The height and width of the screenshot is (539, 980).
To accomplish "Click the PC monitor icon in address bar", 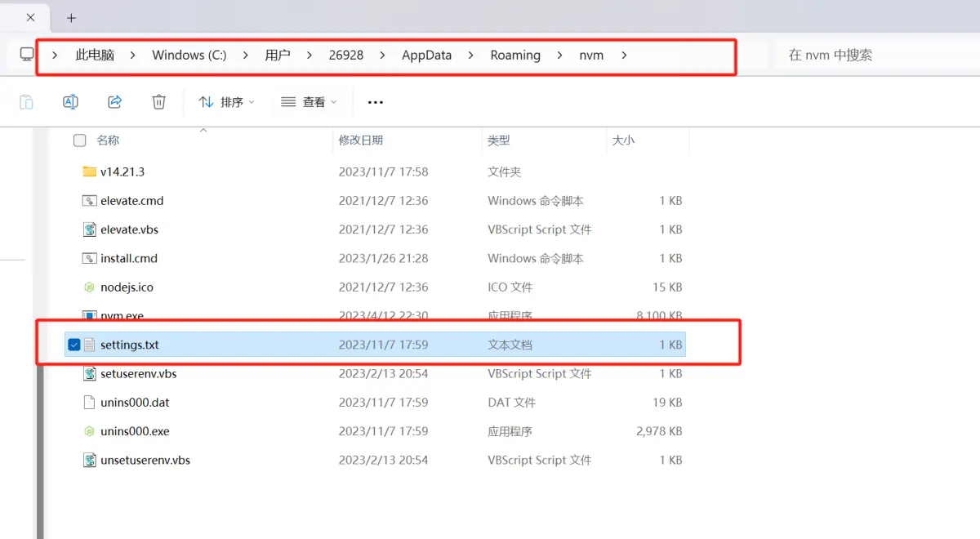I will point(28,55).
